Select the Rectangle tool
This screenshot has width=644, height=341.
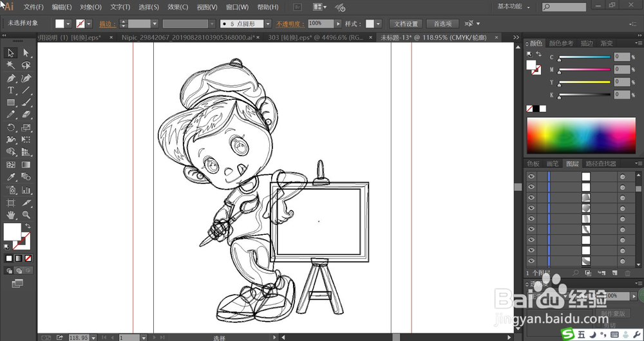pyautogui.click(x=11, y=102)
